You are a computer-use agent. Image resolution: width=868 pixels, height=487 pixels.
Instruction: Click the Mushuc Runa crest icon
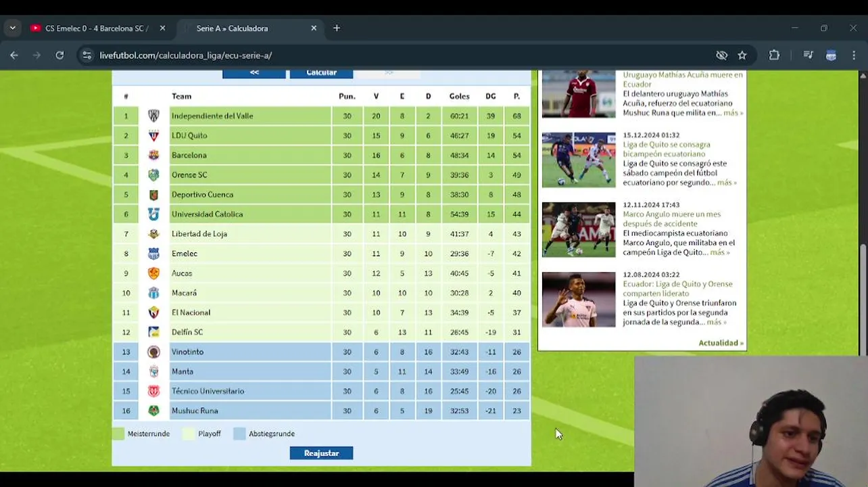(153, 411)
